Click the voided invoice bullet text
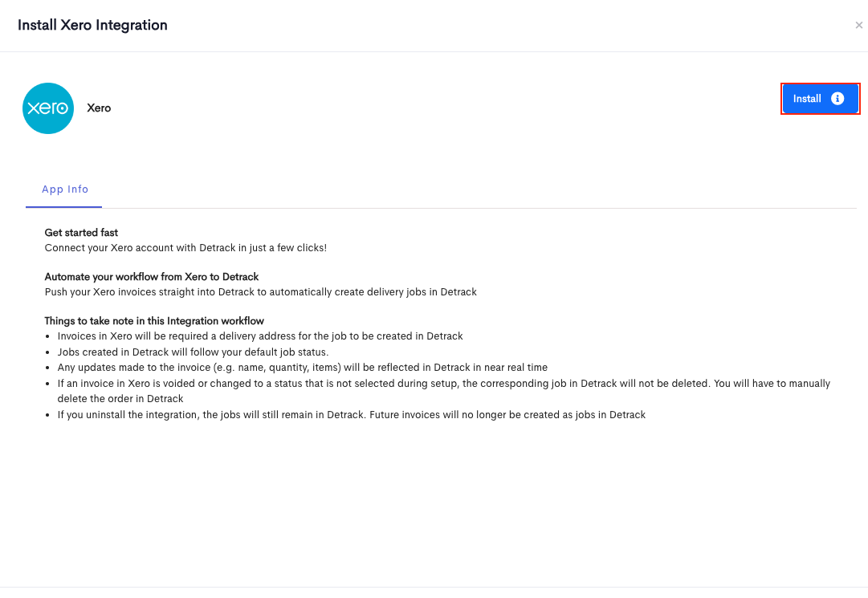868x598 pixels. click(x=443, y=384)
